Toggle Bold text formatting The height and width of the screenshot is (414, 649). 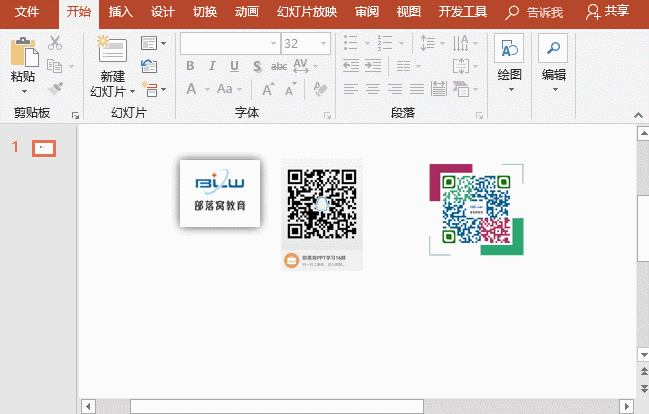[190, 66]
